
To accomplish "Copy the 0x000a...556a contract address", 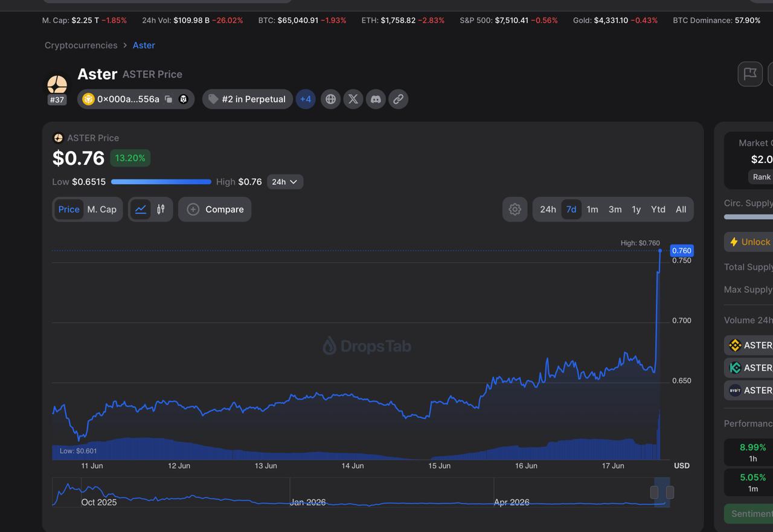I will pos(168,99).
